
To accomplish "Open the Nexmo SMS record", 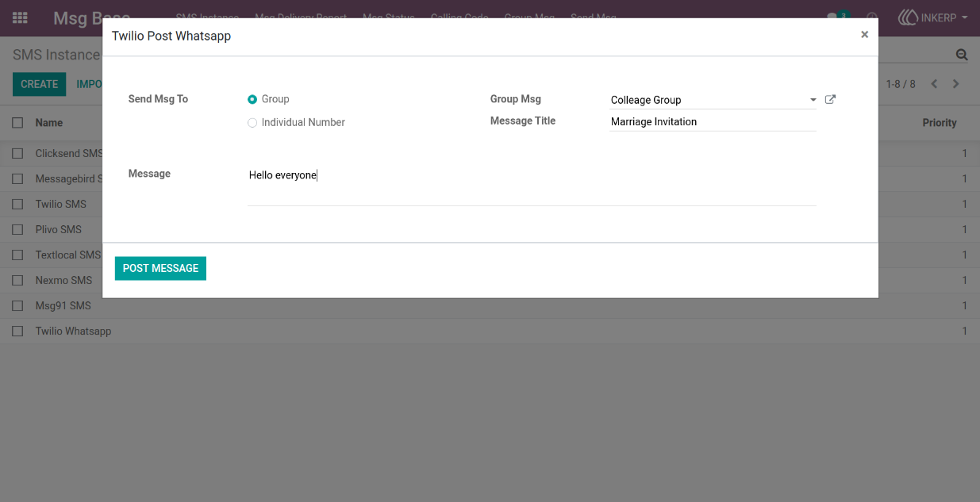I will 63,280.
